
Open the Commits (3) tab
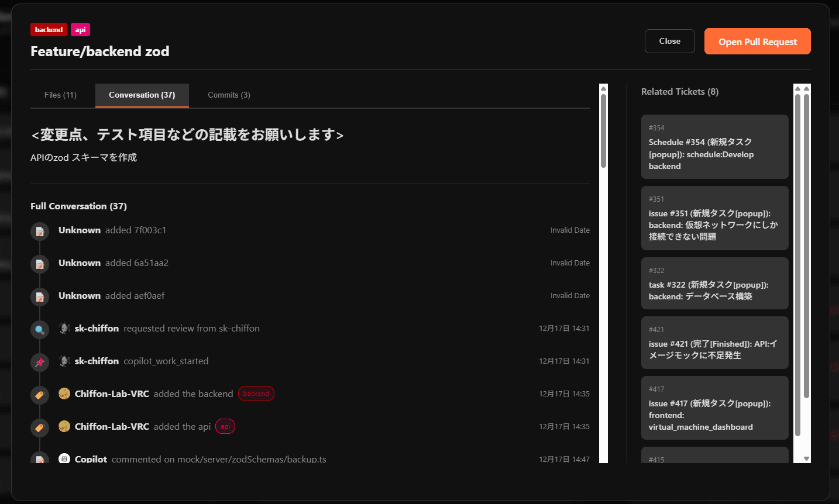point(229,95)
